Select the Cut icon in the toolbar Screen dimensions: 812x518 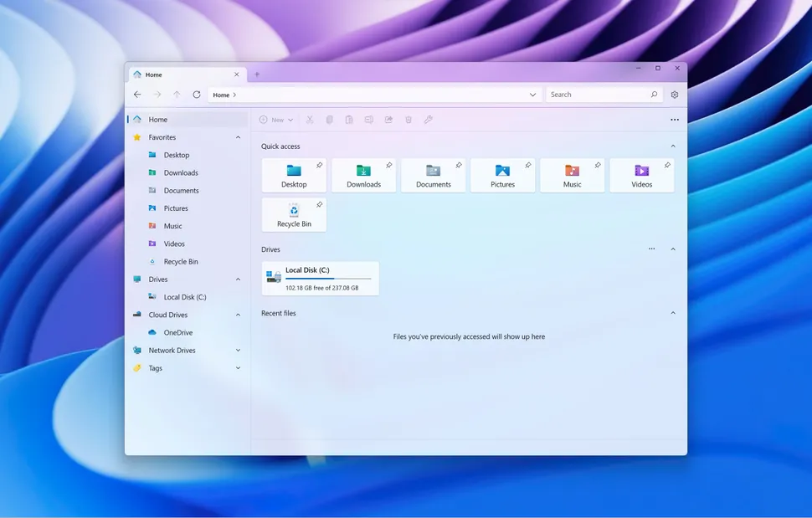pos(310,120)
